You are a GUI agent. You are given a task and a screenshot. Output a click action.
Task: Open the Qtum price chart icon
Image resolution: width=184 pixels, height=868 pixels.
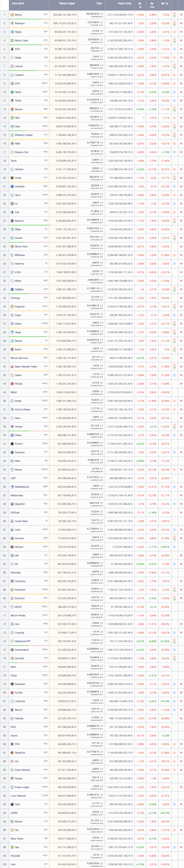pyautogui.click(x=102, y=194)
